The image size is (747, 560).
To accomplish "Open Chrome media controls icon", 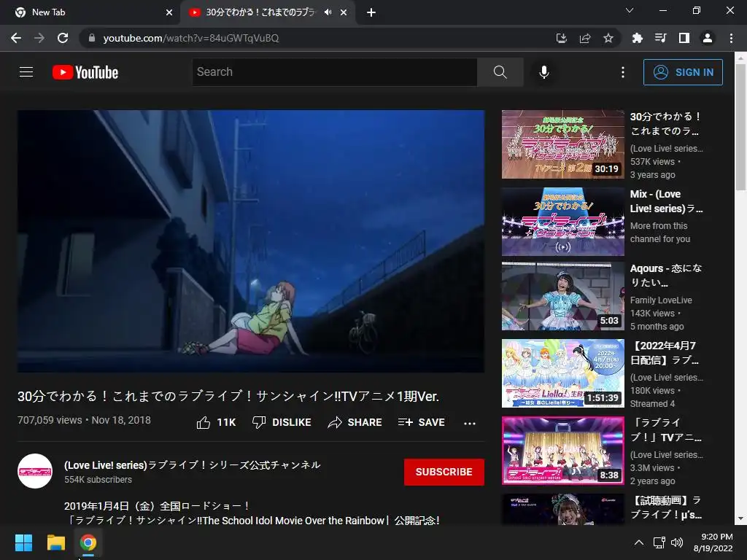I will click(661, 38).
